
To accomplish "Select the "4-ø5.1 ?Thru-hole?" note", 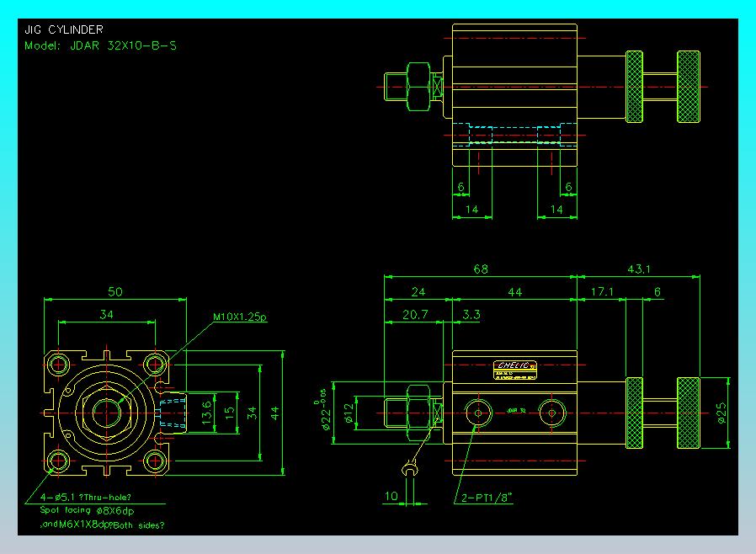I will click(x=85, y=497).
